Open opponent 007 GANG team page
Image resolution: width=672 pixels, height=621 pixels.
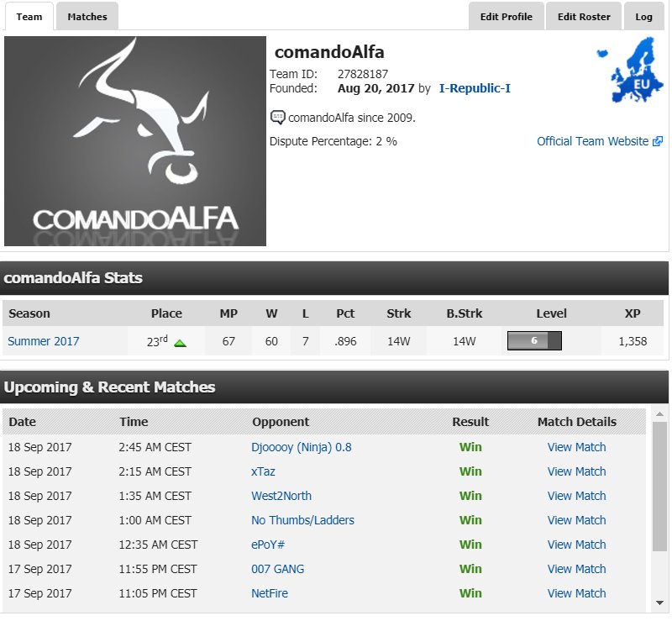(278, 569)
